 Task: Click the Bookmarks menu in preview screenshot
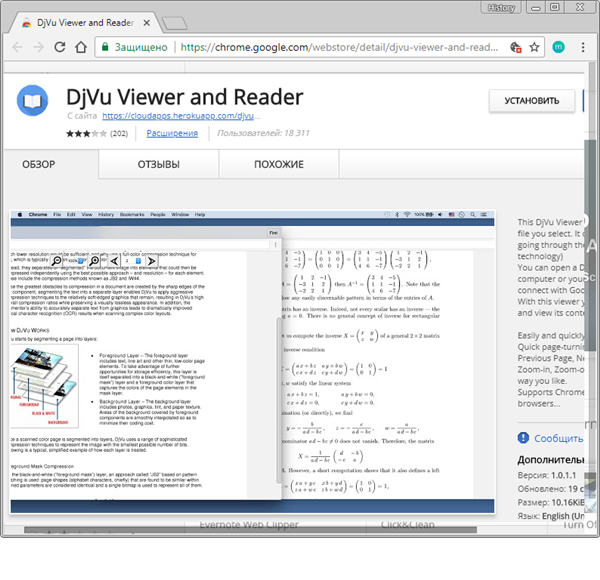click(132, 214)
